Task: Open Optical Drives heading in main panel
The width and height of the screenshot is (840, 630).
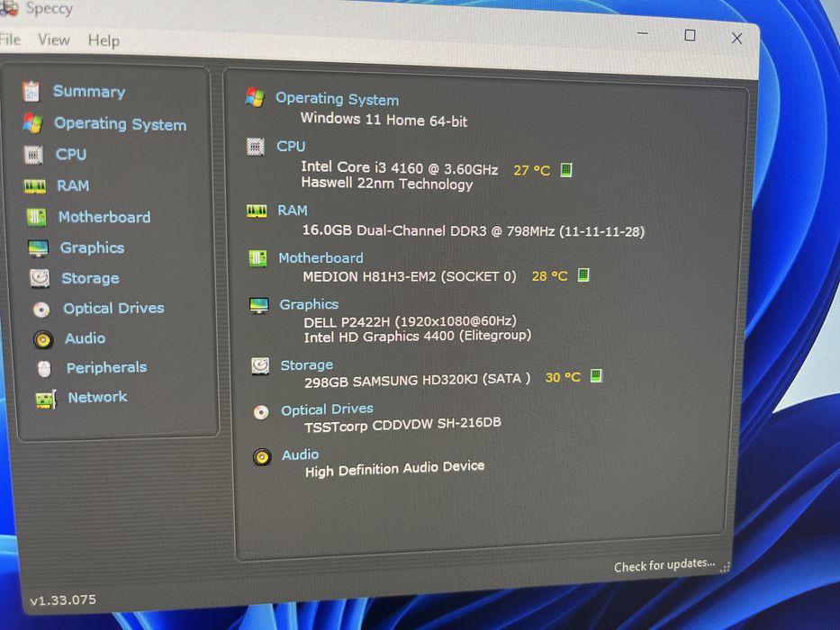Action: [328, 409]
